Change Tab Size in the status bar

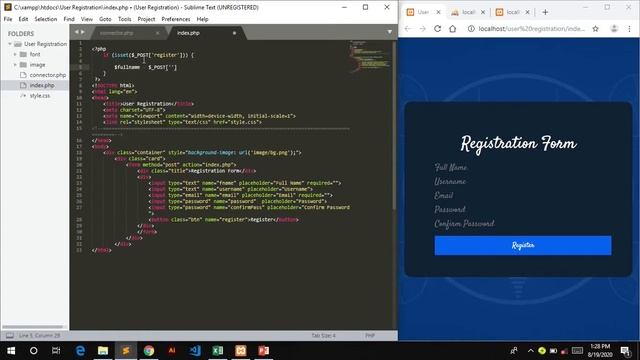coord(323,336)
